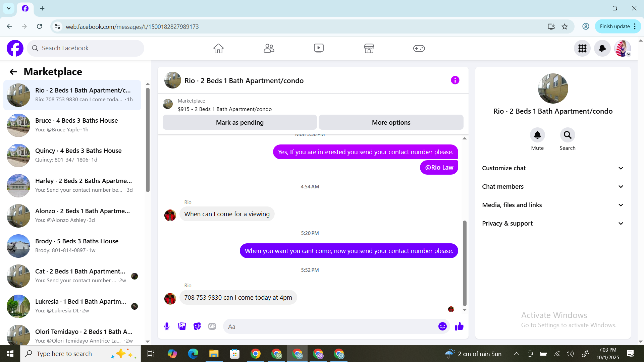
Task: Open $915 2 Beds listing link
Action: 225,109
